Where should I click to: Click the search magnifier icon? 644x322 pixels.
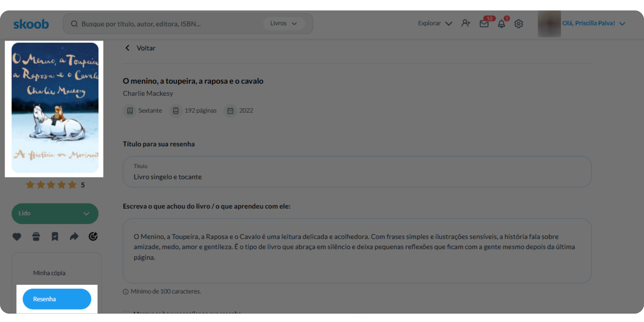tap(74, 24)
